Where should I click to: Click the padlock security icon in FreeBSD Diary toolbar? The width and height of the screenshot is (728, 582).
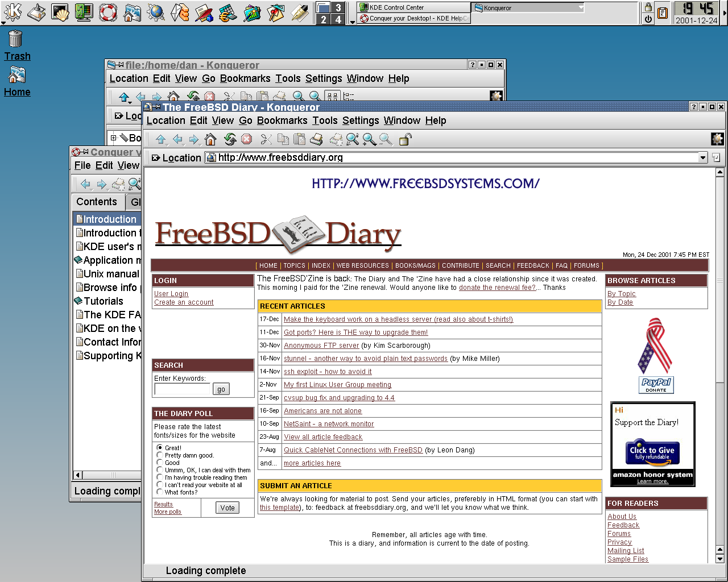coord(405,139)
